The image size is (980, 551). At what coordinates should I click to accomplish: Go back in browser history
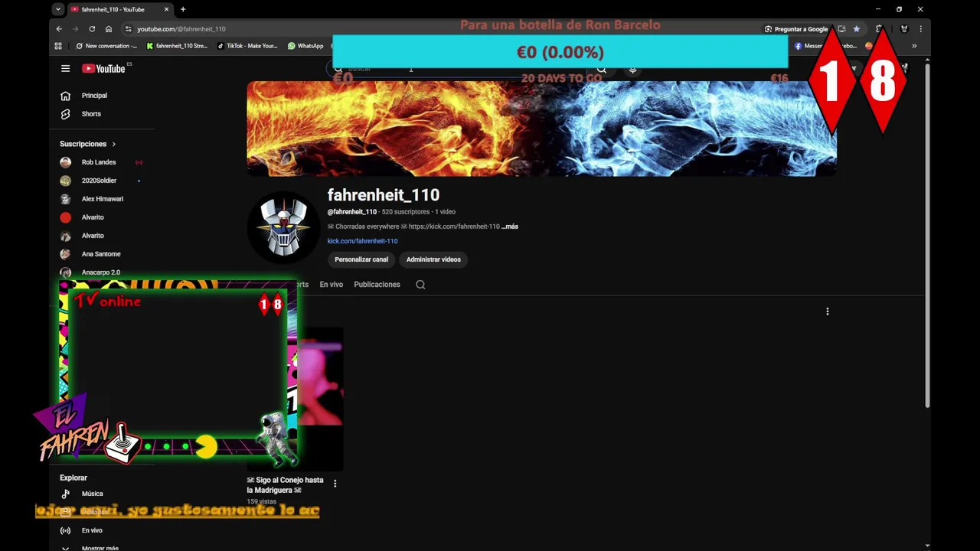point(59,29)
